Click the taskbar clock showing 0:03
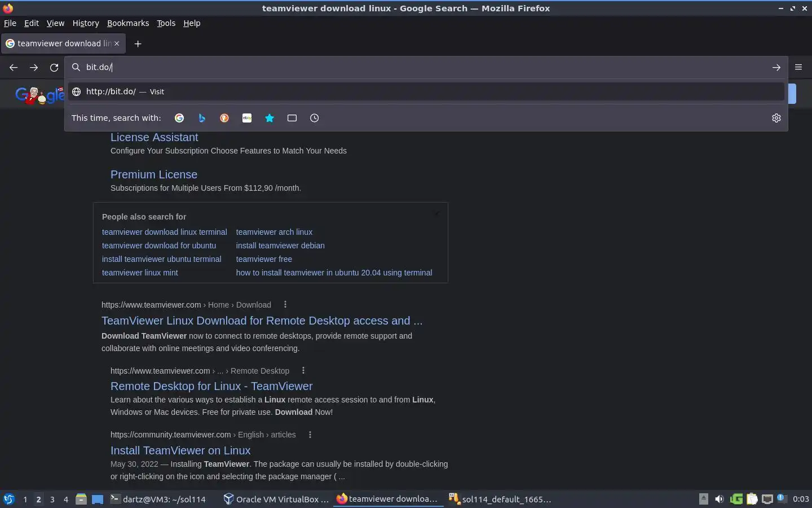Image resolution: width=812 pixels, height=508 pixels. tap(801, 499)
